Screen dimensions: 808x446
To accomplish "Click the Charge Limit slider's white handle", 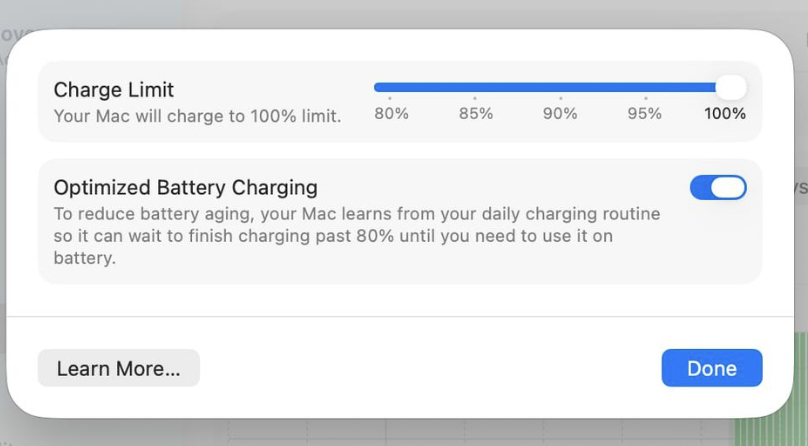I will [731, 87].
